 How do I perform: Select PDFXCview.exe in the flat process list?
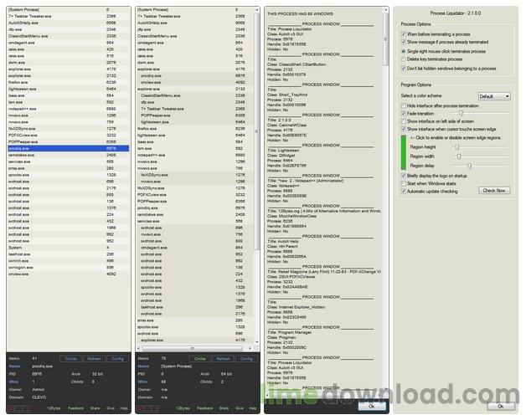pos(68,136)
